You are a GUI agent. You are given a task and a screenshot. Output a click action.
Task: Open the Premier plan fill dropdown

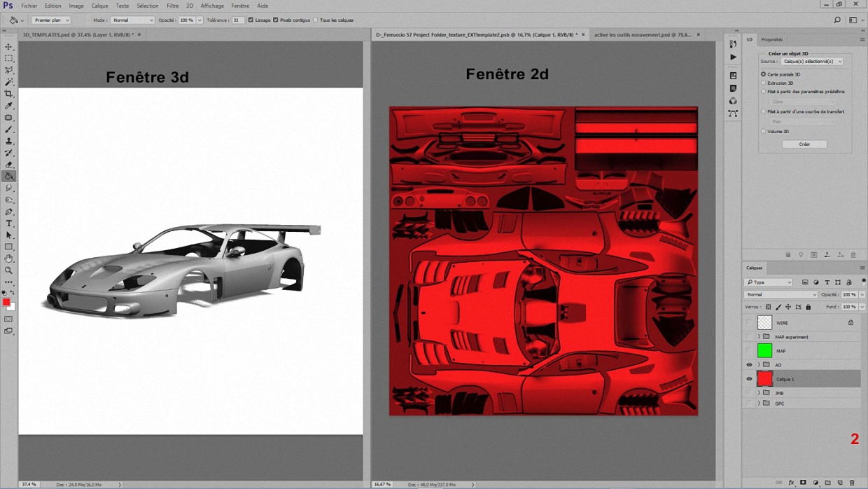(x=51, y=20)
